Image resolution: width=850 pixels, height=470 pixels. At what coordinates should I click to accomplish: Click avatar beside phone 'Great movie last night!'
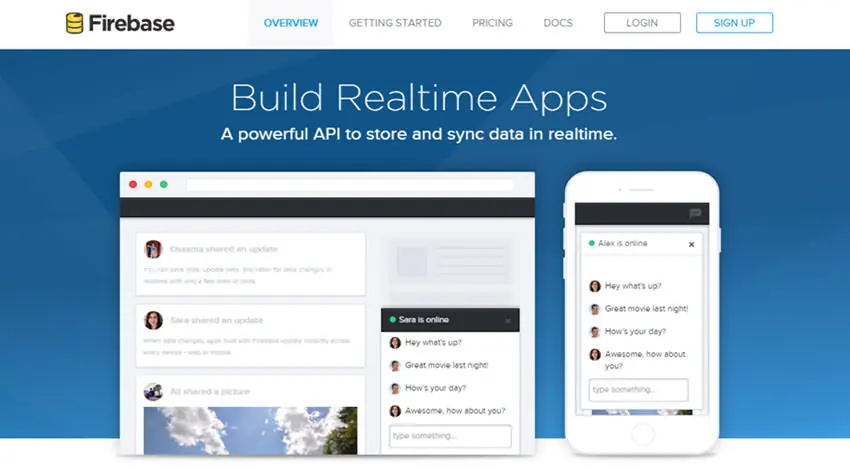pyautogui.click(x=595, y=309)
